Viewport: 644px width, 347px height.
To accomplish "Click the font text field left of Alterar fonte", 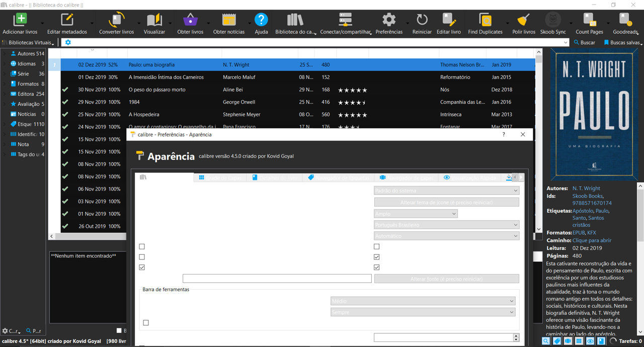I will (277, 279).
